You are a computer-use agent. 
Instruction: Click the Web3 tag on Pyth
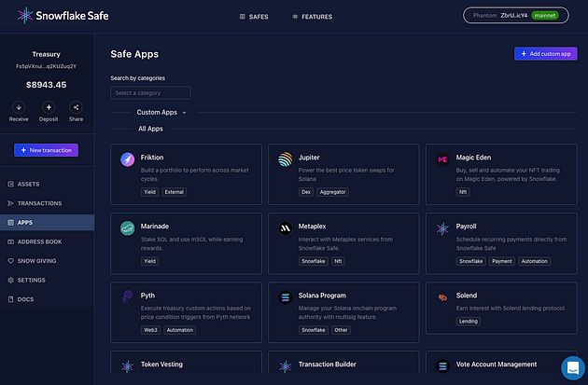pyautogui.click(x=151, y=330)
